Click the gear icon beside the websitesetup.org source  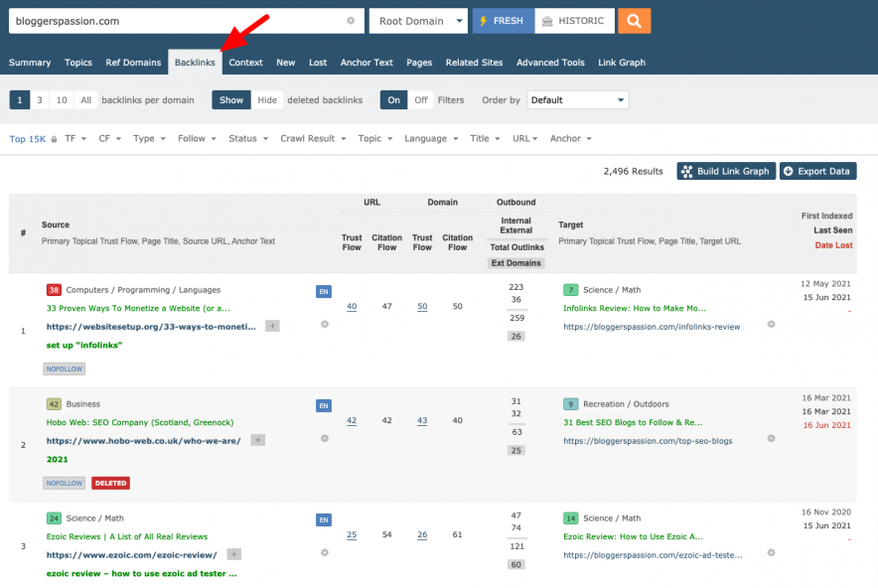pos(324,325)
